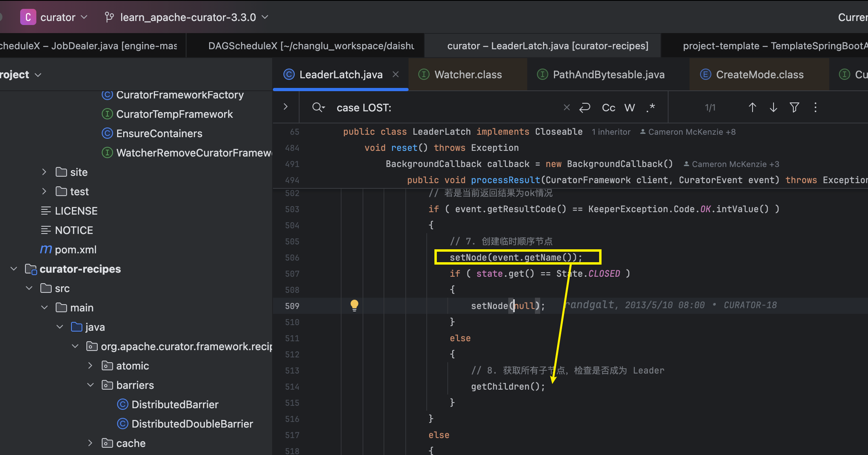
Task: Open more search options menu
Action: [815, 108]
